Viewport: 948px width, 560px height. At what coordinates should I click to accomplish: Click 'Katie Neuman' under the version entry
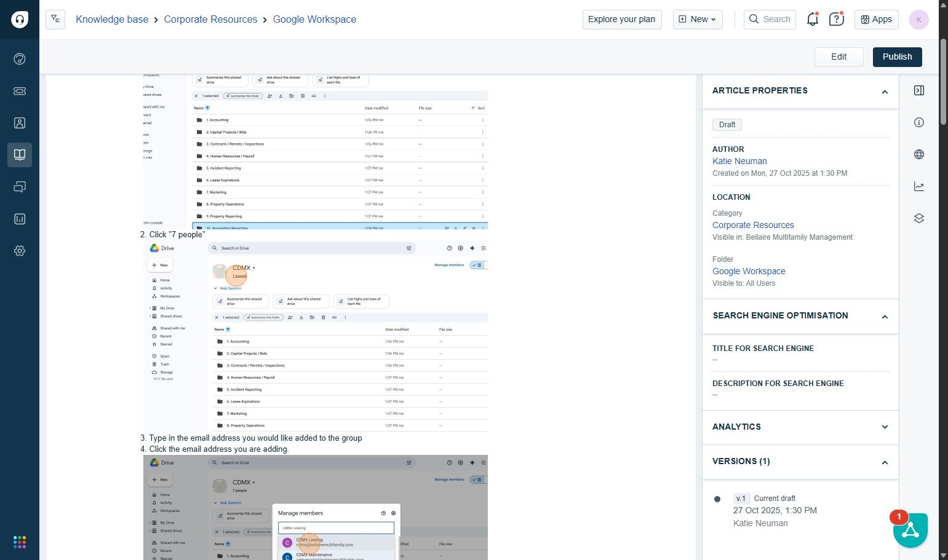tap(760, 524)
